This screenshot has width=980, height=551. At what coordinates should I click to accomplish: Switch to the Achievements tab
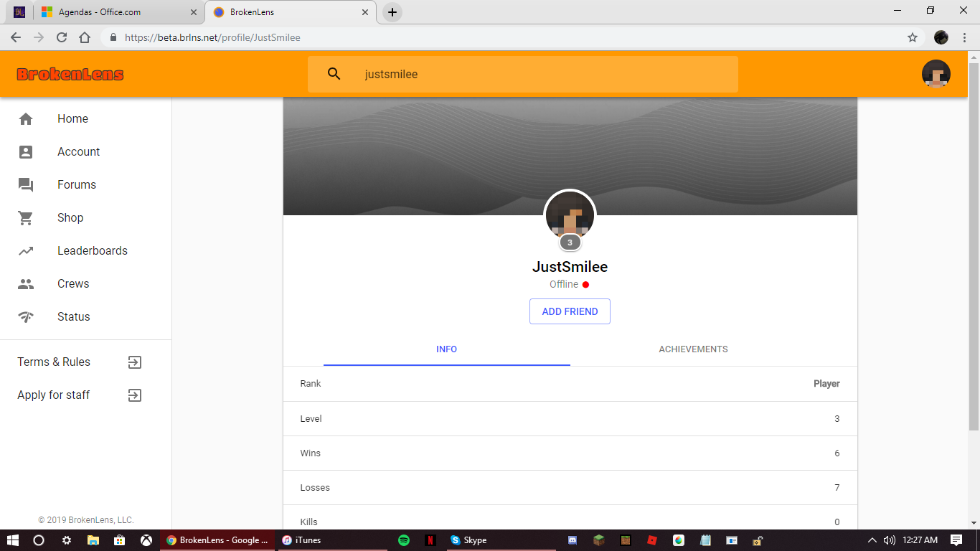(693, 349)
